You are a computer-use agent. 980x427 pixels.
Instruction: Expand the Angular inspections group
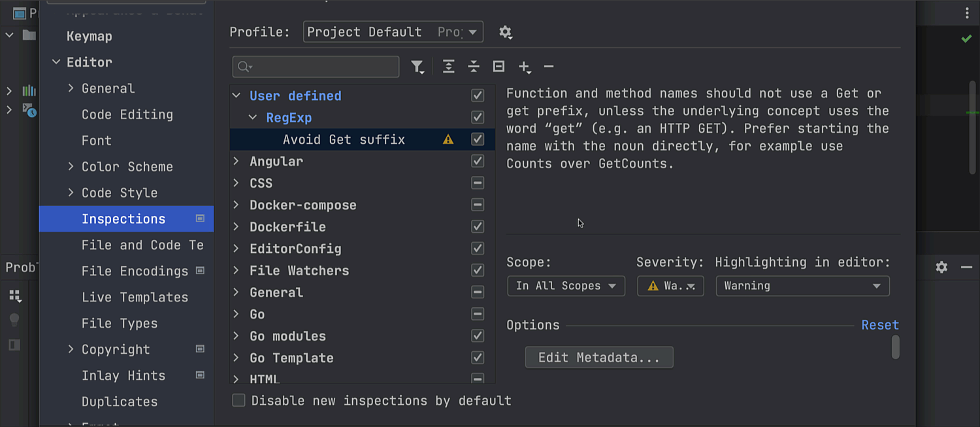tap(237, 162)
